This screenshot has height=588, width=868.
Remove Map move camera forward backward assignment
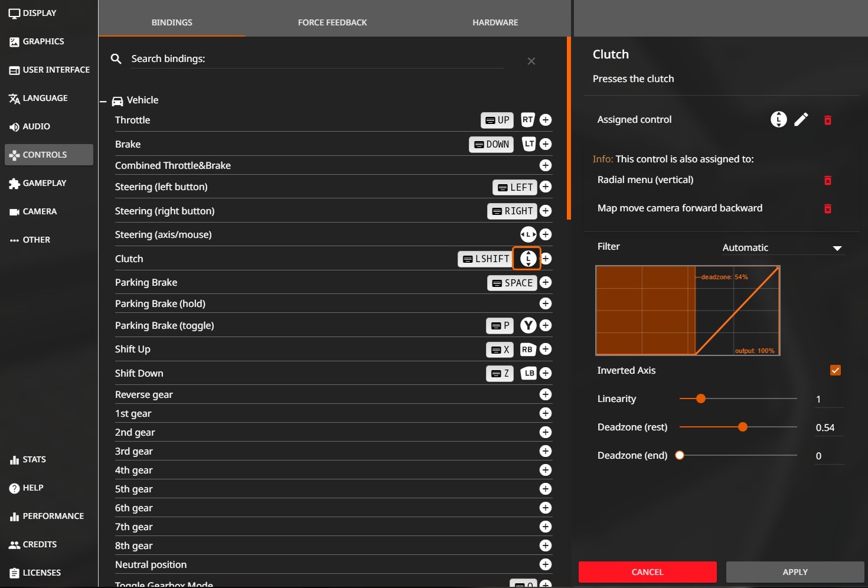[828, 209]
